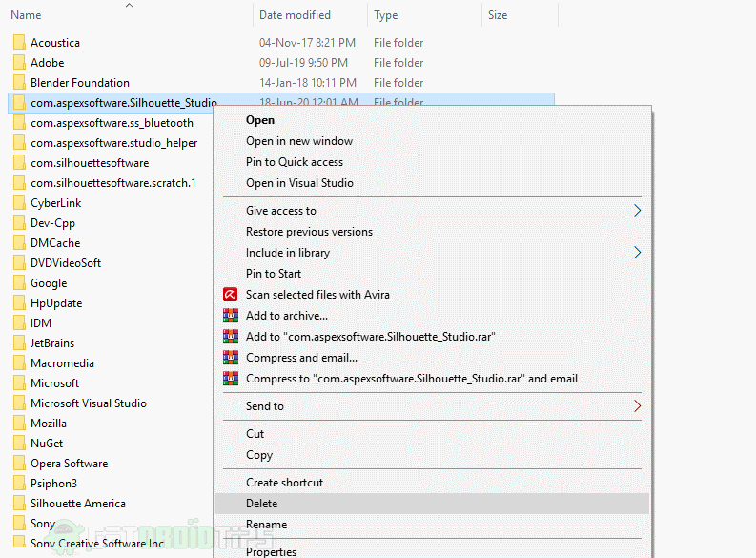Select the Silhouette America folder name

click(x=77, y=503)
